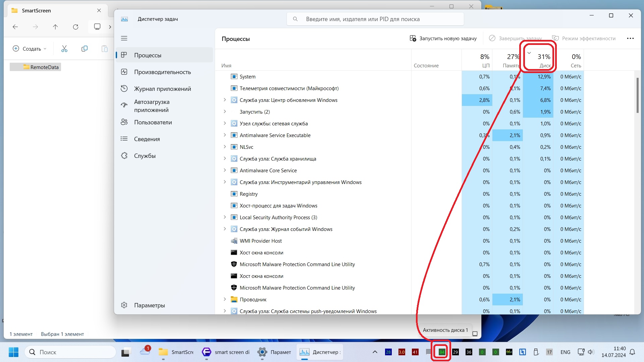
Task: Click the WMI Provider Host icon
Action: click(x=234, y=241)
